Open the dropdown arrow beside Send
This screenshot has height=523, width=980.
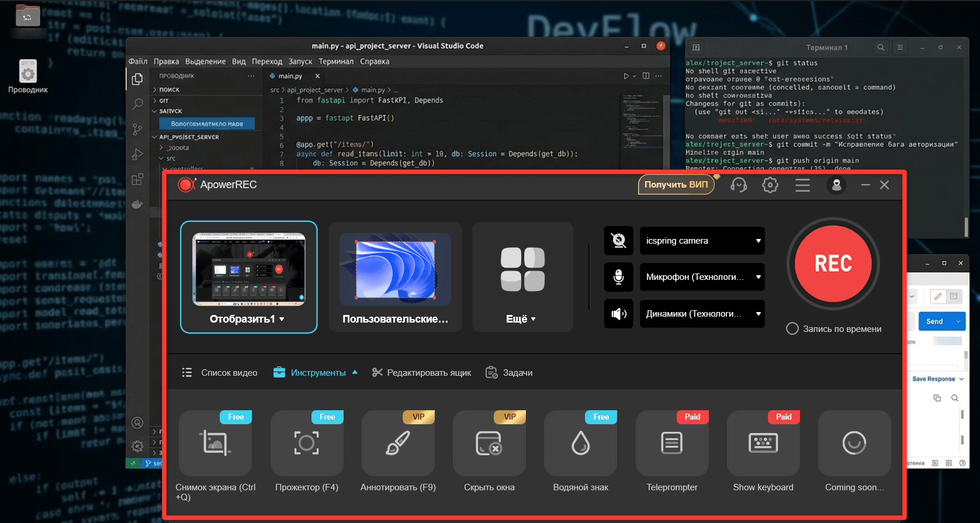point(958,321)
